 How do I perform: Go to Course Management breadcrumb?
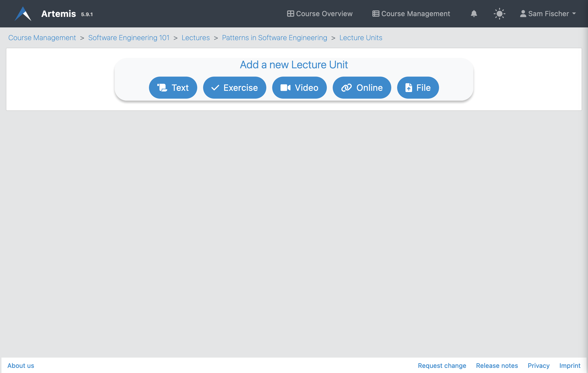tap(42, 38)
